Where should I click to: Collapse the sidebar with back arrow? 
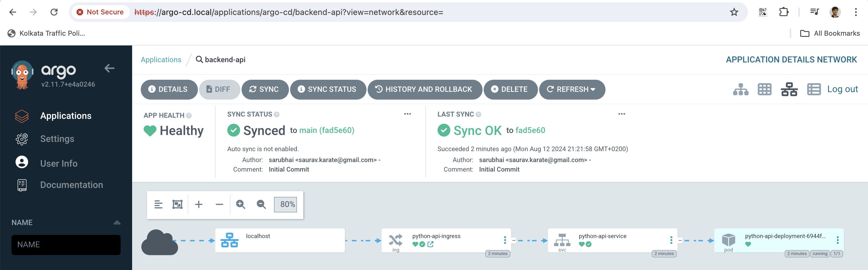[109, 69]
